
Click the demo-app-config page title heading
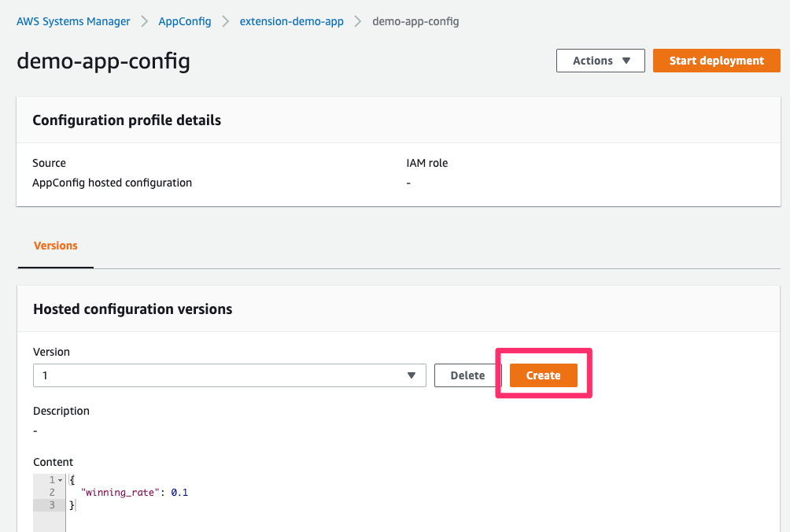click(x=103, y=61)
